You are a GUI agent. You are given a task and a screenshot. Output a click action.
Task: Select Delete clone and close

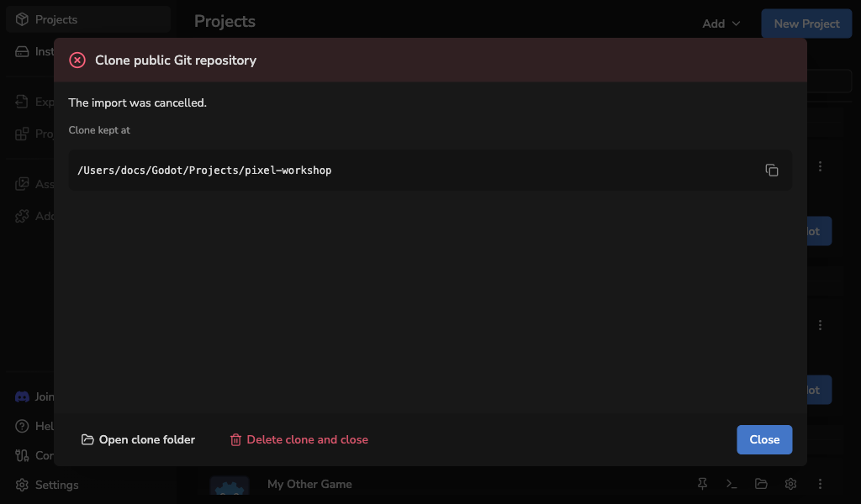tap(299, 440)
